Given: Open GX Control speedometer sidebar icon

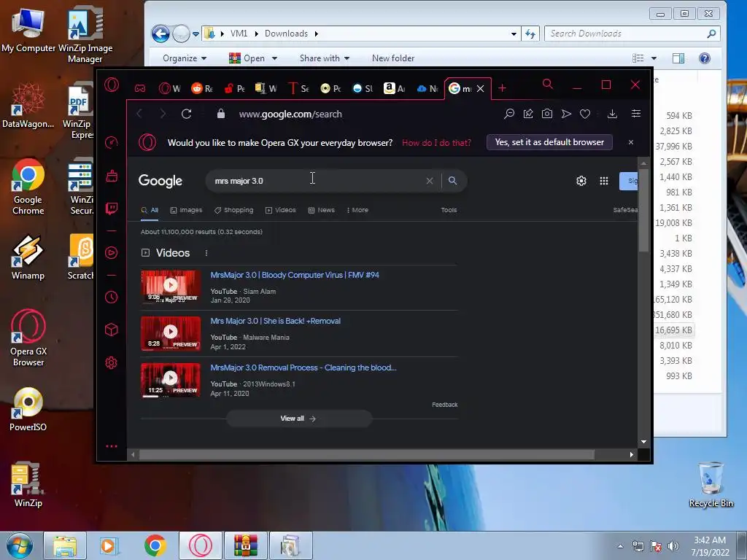Looking at the screenshot, I should click(112, 142).
